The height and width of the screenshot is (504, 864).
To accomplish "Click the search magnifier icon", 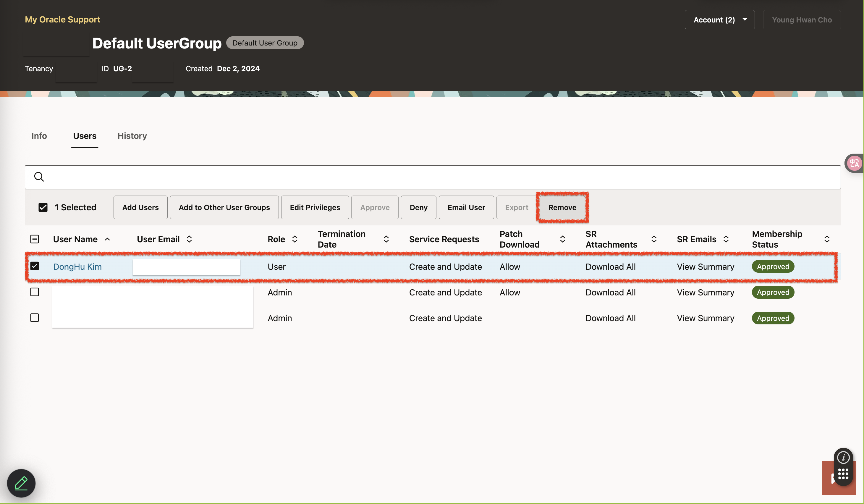I will click(x=39, y=177).
